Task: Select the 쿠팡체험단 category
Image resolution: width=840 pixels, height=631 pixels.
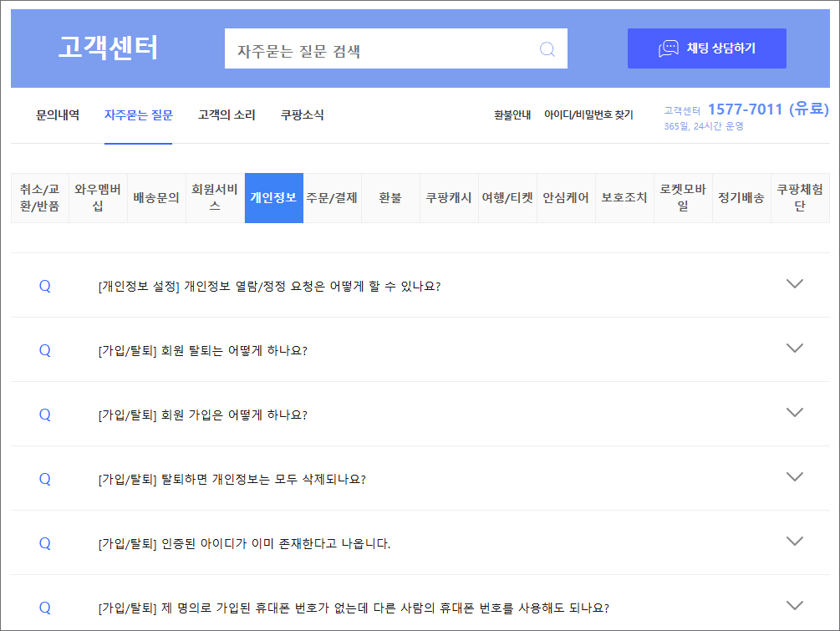Action: coord(800,197)
